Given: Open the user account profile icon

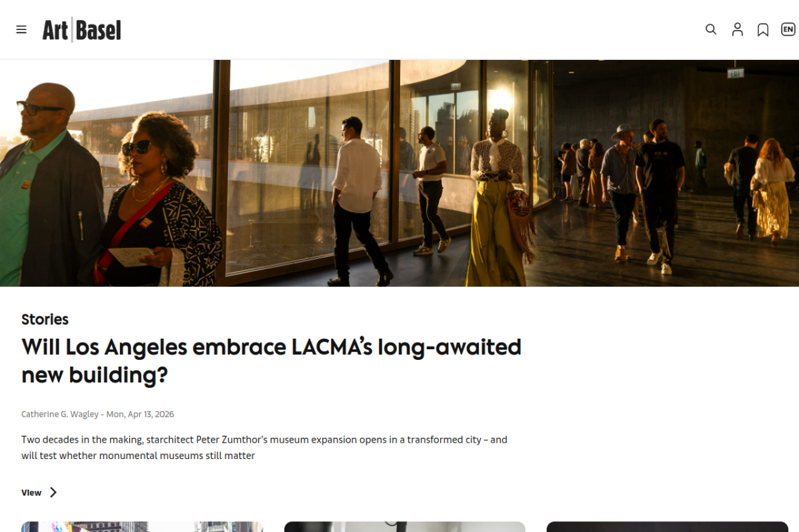Looking at the screenshot, I should click(737, 29).
